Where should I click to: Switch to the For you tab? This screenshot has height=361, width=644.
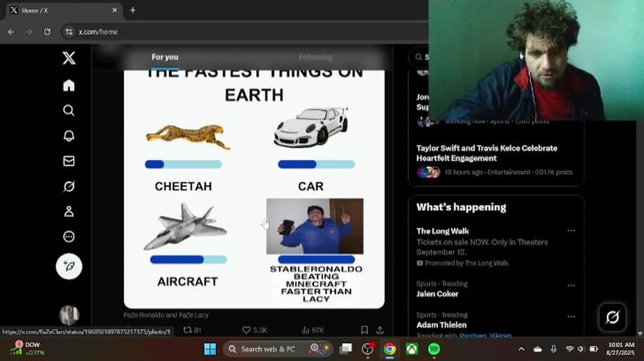(165, 57)
